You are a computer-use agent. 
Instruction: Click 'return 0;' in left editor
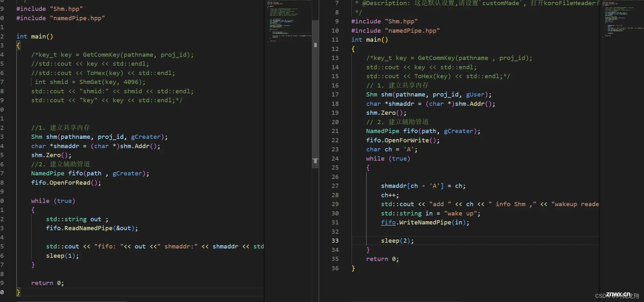47,283
